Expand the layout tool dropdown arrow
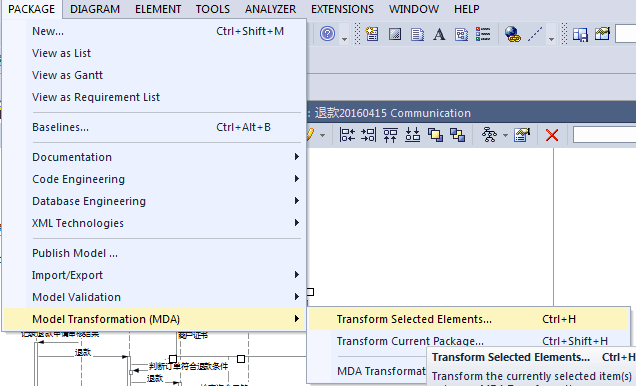636x386 pixels. pos(505,135)
